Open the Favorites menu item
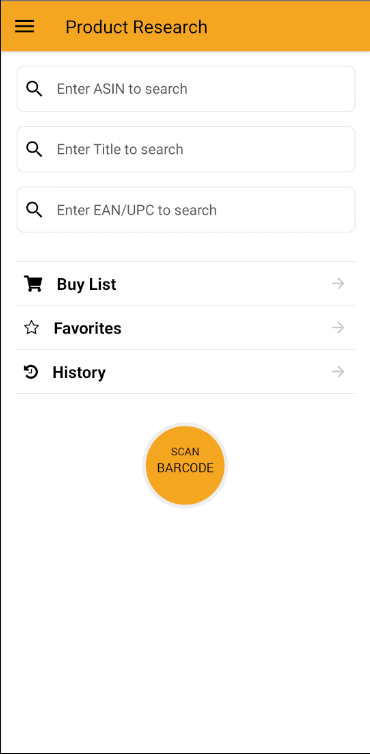This screenshot has width=370, height=754. [185, 328]
